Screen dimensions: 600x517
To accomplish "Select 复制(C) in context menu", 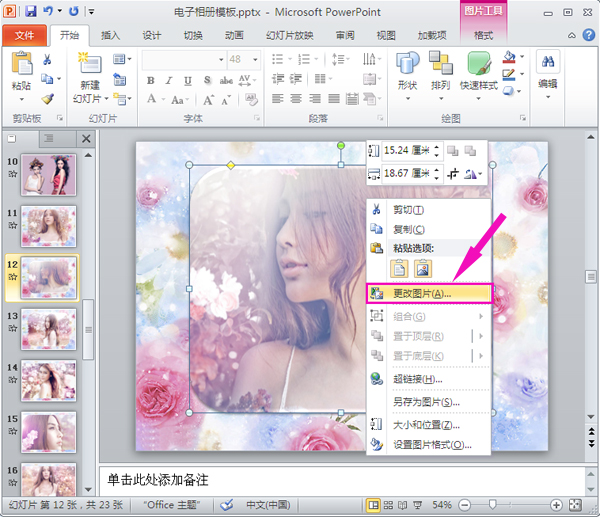I will tap(429, 229).
